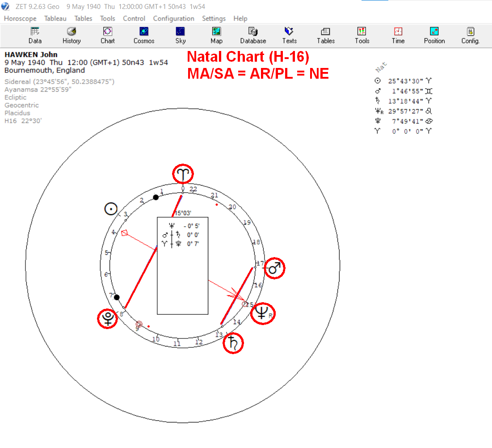
Task: Open the Texts toolbar icon
Action: tap(289, 35)
